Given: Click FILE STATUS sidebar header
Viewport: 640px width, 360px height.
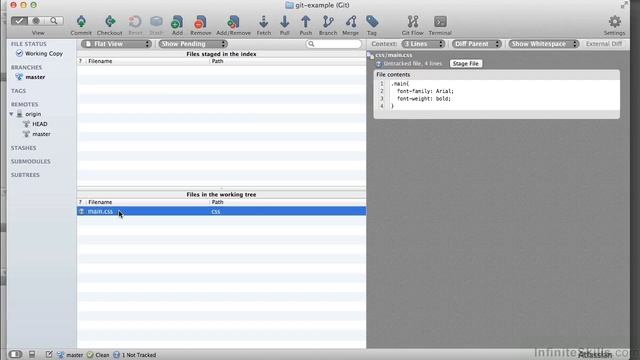Looking at the screenshot, I should (x=29, y=44).
